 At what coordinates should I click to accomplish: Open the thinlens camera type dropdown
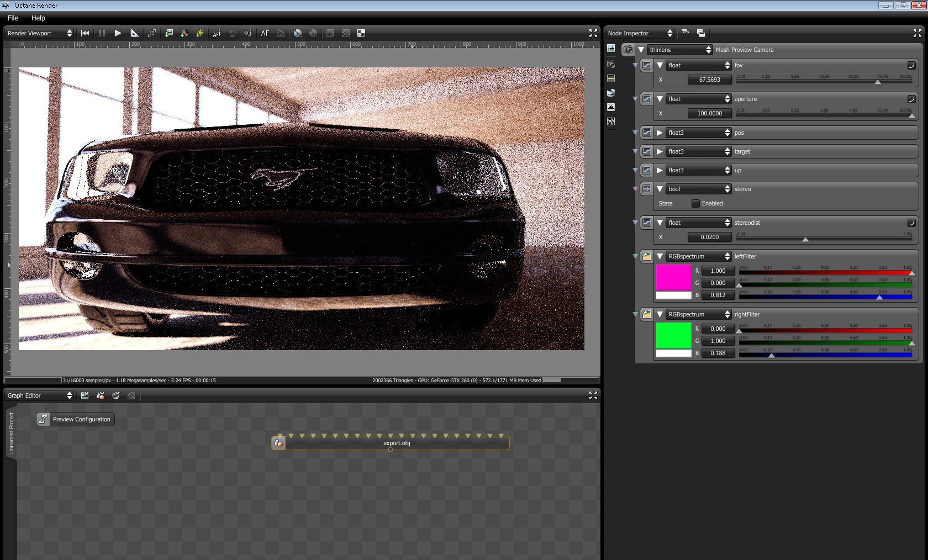680,50
